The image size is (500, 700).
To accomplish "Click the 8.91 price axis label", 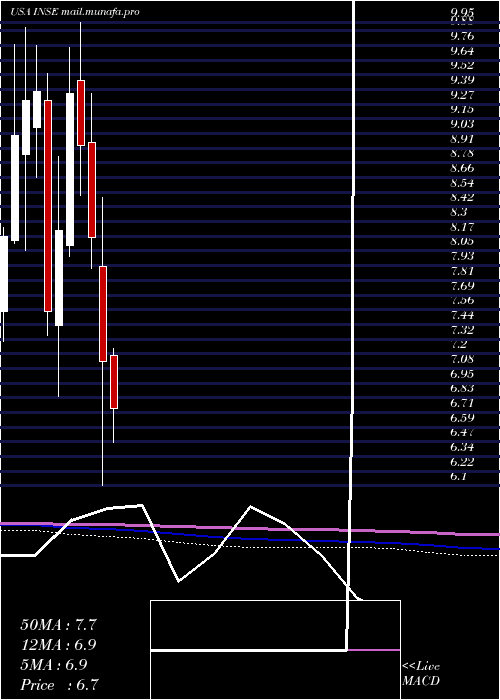I will (462, 139).
